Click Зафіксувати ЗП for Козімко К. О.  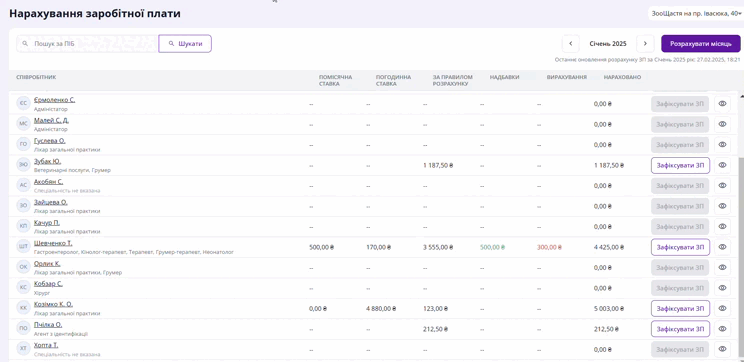click(680, 308)
